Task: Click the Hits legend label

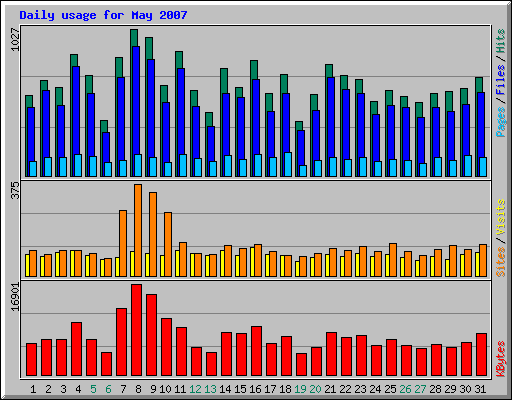Action: [501, 41]
